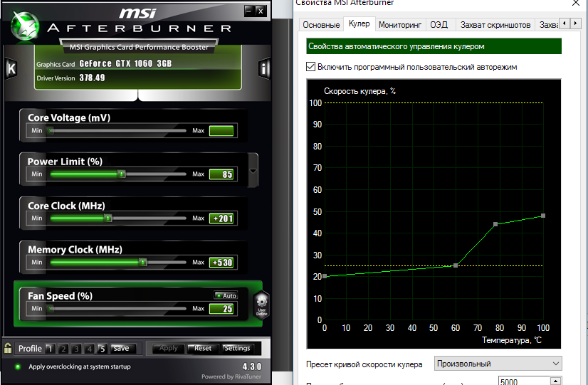Load profile 1
588x385 pixels.
(x=51, y=349)
